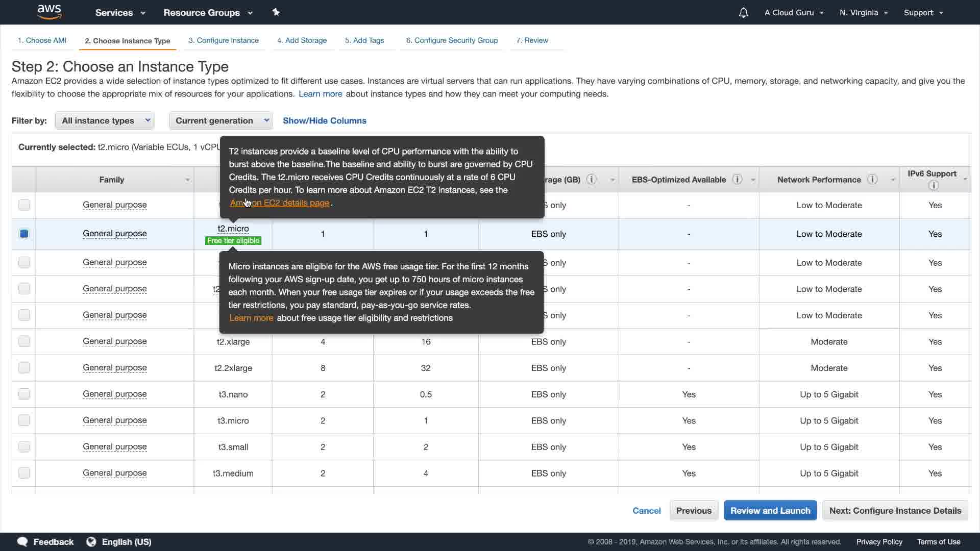Image resolution: width=980 pixels, height=551 pixels.
Task: Open the notifications bell icon
Action: coord(743,13)
